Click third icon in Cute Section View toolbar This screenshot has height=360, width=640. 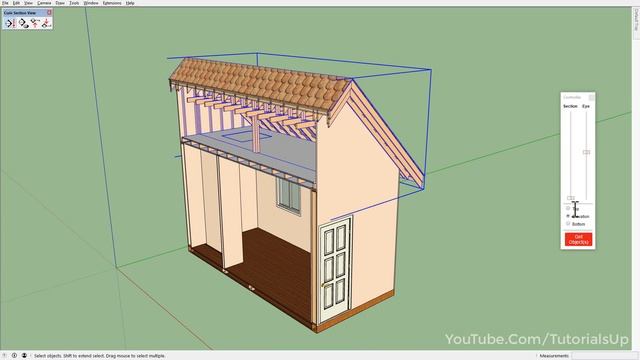pyautogui.click(x=35, y=23)
